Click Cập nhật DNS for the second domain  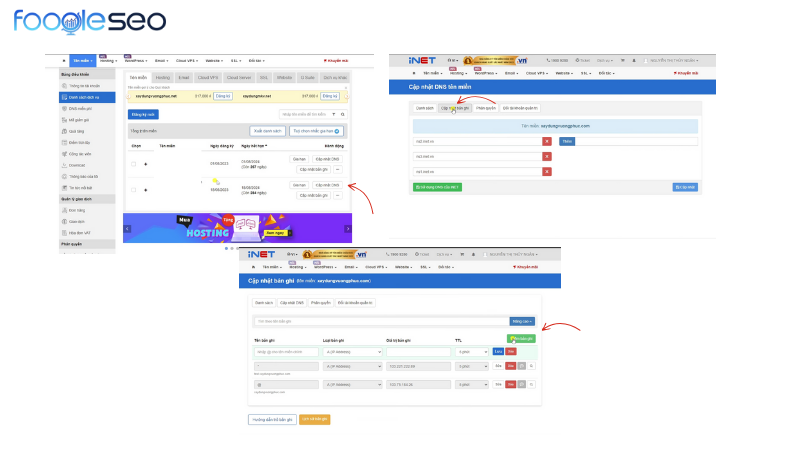pyautogui.click(x=328, y=185)
